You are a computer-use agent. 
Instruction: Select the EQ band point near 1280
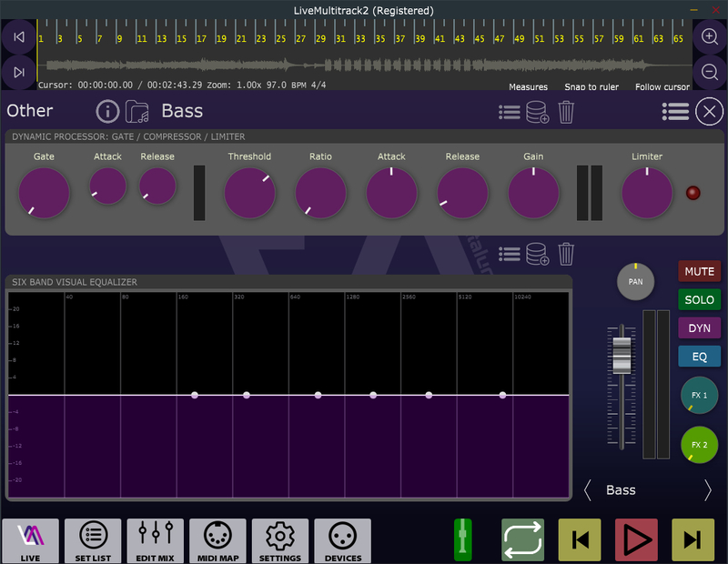pyautogui.click(x=373, y=395)
